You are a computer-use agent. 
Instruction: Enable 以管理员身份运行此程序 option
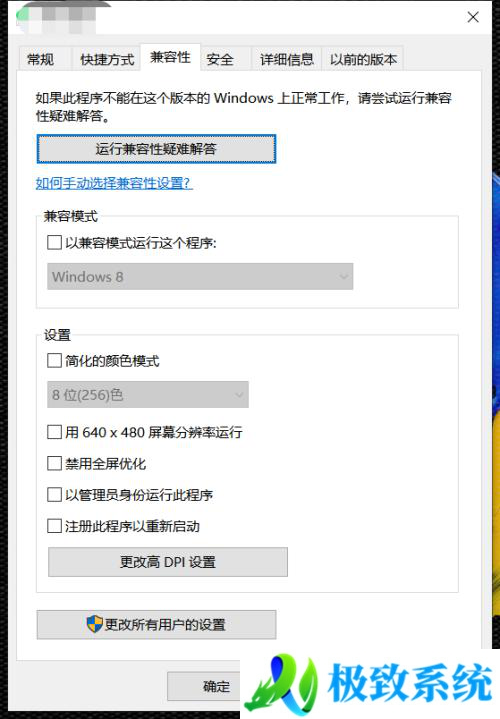click(x=55, y=495)
